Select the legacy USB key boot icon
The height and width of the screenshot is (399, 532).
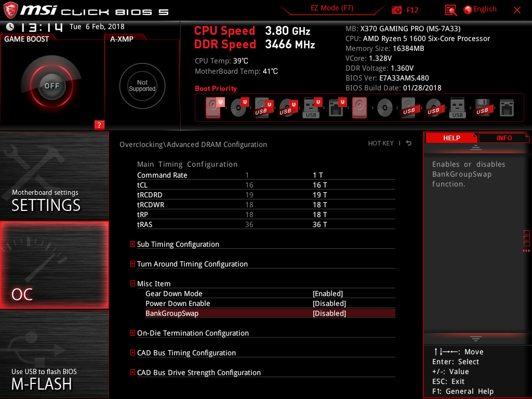458,108
